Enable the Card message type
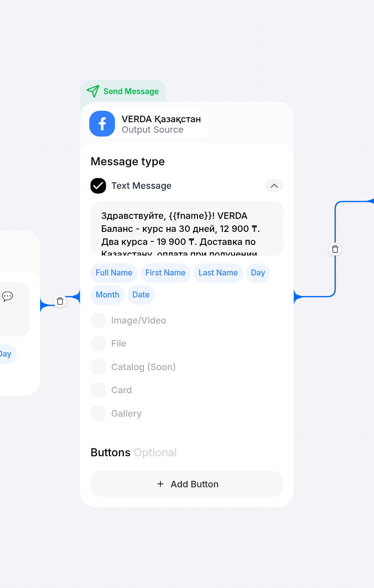Image resolution: width=374 pixels, height=588 pixels. tap(98, 390)
